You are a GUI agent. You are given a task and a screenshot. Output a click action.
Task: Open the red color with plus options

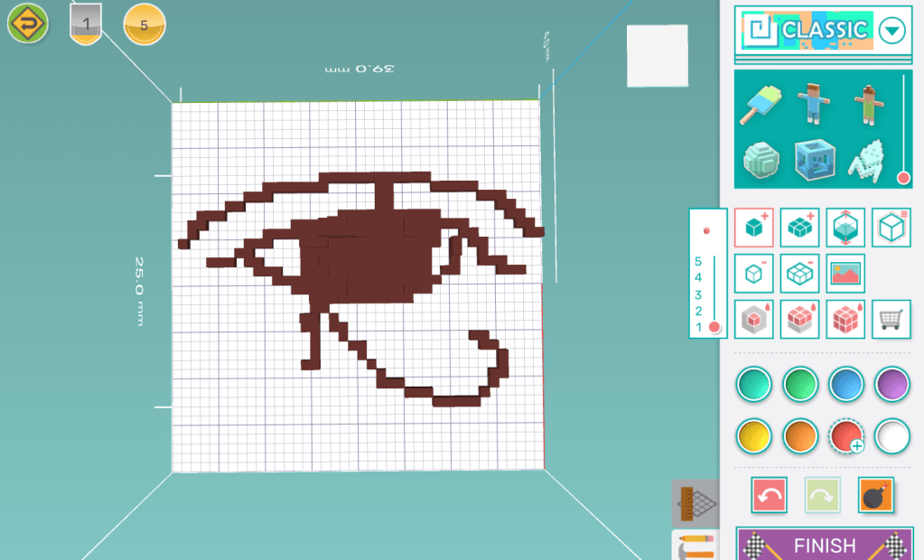(x=846, y=436)
